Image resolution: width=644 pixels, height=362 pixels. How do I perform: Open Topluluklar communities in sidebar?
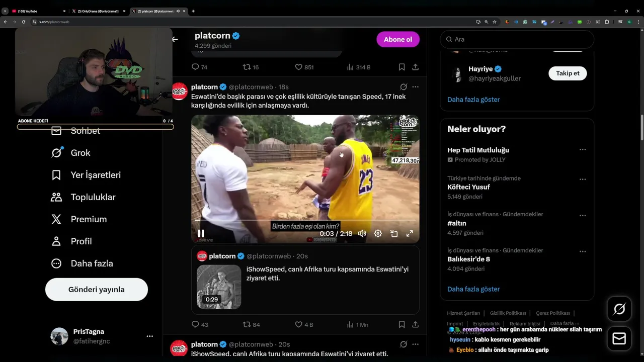(84, 197)
